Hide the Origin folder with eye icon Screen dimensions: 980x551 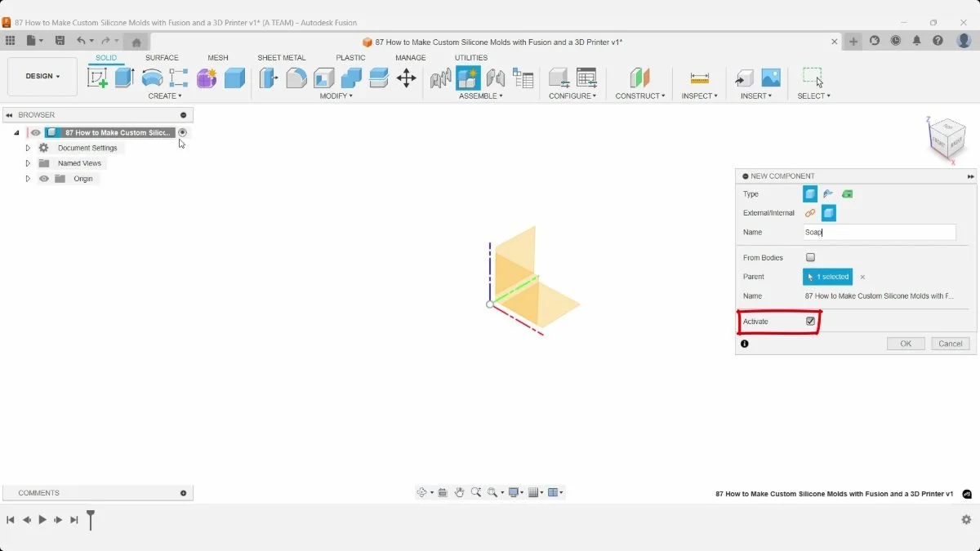click(44, 179)
